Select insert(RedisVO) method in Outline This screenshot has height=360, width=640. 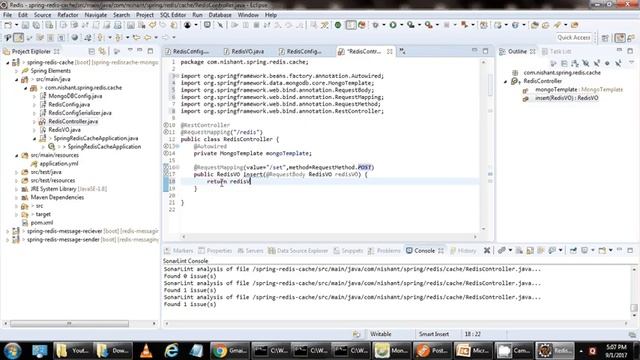[567, 98]
